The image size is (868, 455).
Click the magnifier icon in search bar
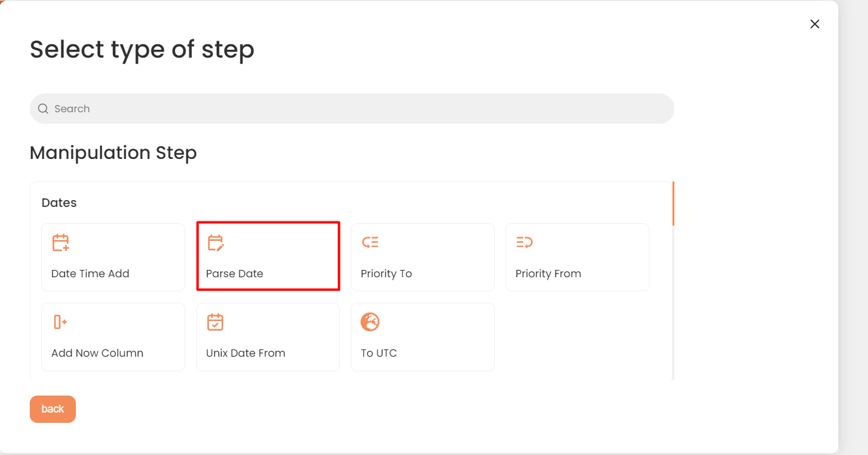coord(43,109)
